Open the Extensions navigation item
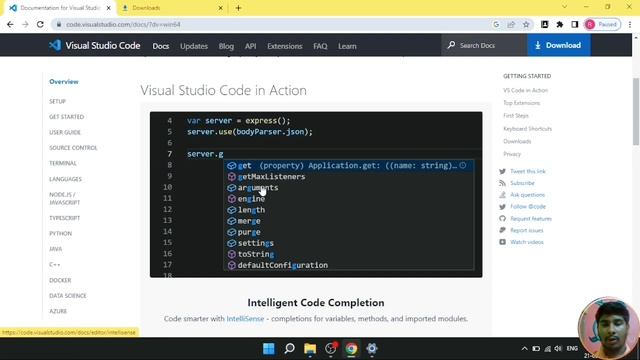The width and height of the screenshot is (640, 360). (x=284, y=46)
